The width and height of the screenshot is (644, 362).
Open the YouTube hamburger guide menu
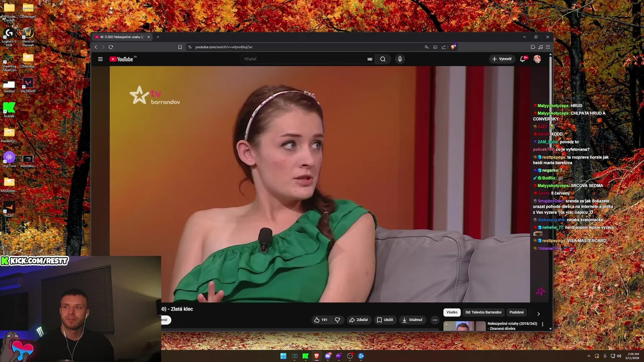(100, 59)
